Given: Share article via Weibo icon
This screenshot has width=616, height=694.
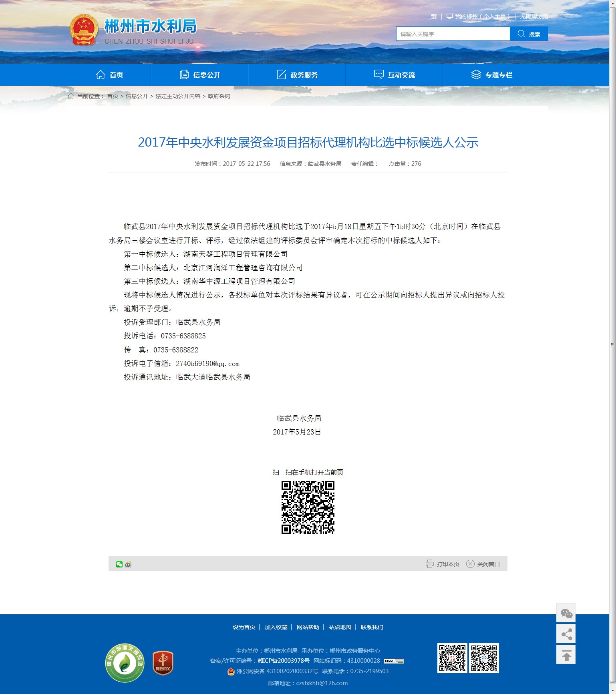Looking at the screenshot, I should (x=128, y=564).
